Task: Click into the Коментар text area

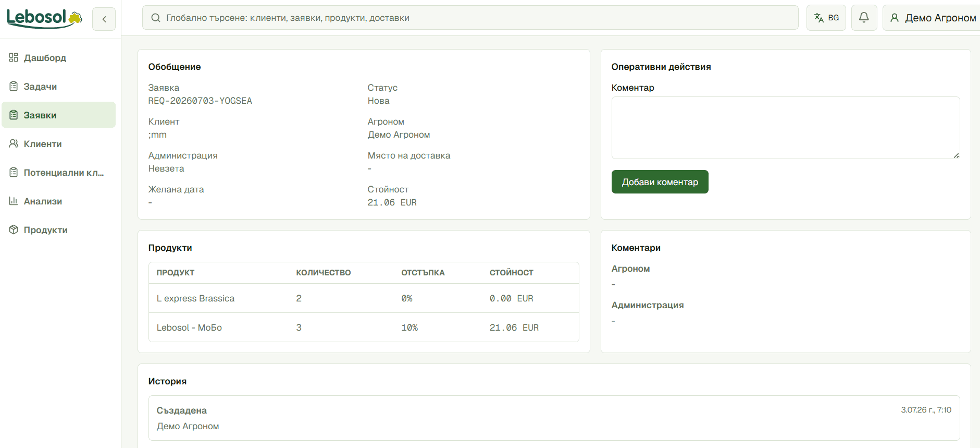Action: pyautogui.click(x=786, y=128)
